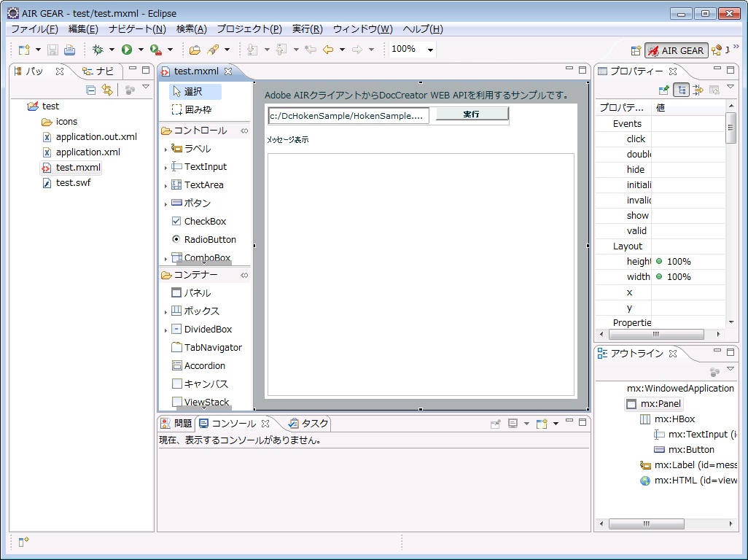This screenshot has width=748, height=560.
Task: Toggle the filter arrows icon in the Properties toolbar
Action: [698, 90]
